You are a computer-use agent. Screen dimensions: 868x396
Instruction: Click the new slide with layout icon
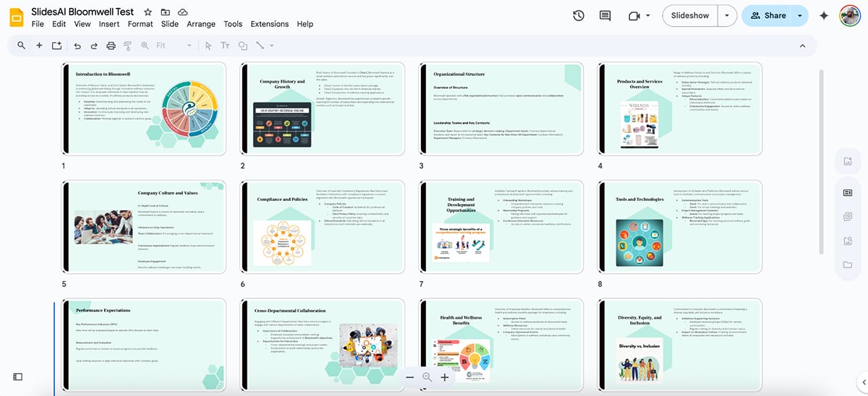click(56, 46)
